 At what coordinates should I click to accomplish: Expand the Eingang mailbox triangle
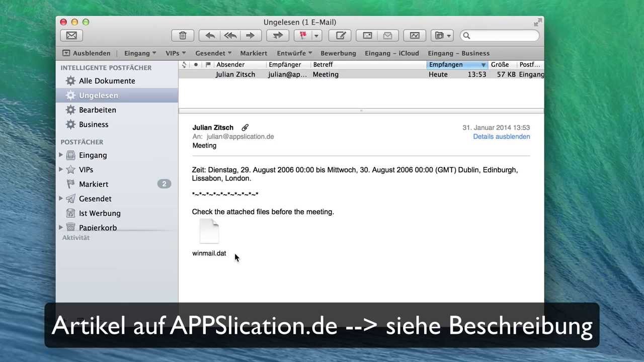click(61, 155)
